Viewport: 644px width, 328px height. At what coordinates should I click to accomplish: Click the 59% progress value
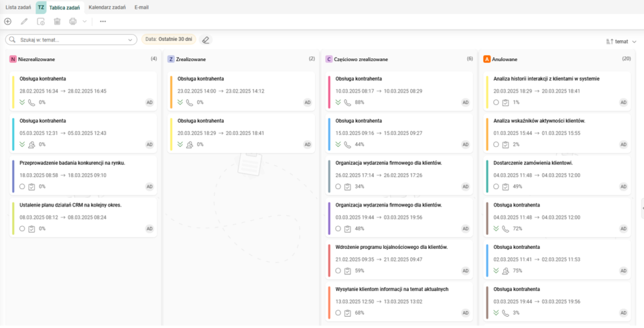359,271
